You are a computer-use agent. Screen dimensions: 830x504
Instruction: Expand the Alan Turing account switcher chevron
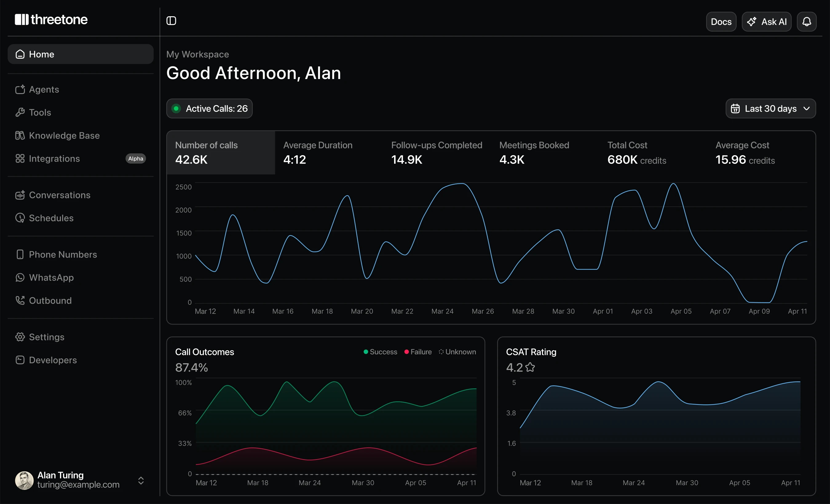(141, 480)
